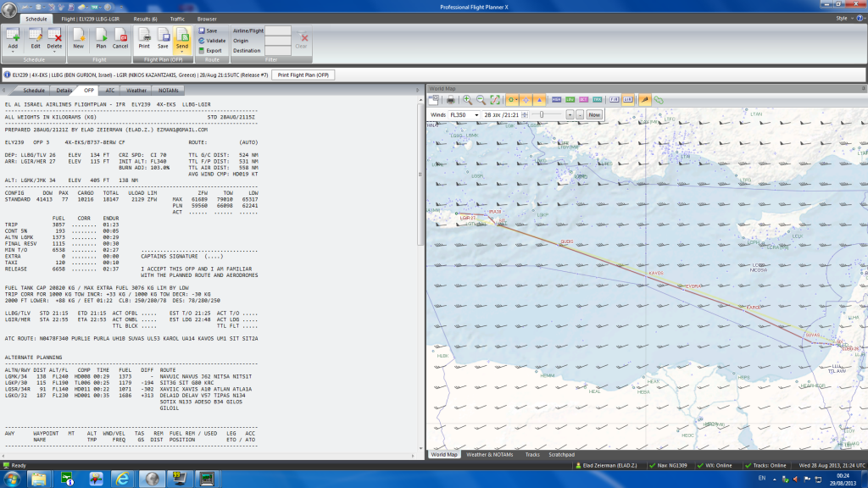
Task: Zoom in on the world map
Action: [467, 100]
